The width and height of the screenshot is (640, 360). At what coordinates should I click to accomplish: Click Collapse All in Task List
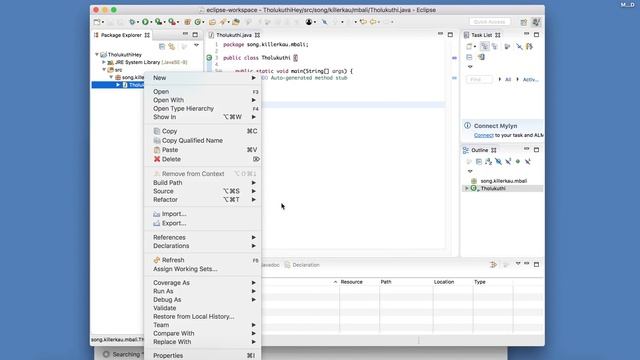[x=469, y=57]
